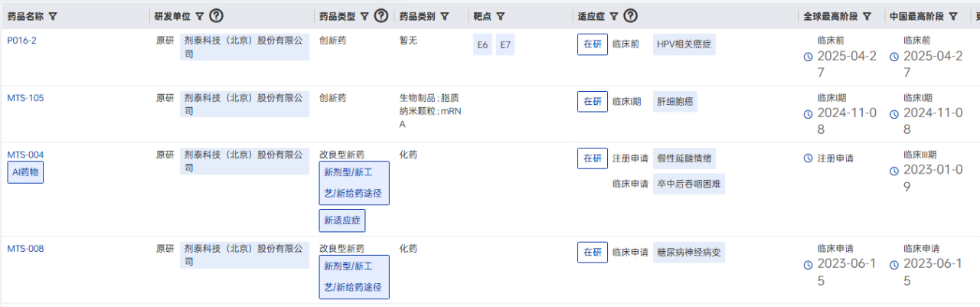Image resolution: width=980 pixels, height=307 pixels.
Task: Click the AI药物 tag under MTS-004
Action: click(25, 173)
